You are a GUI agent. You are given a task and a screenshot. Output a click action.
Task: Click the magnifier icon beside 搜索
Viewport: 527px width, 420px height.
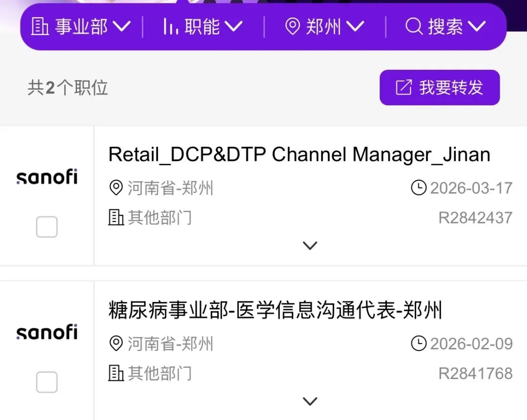[414, 26]
